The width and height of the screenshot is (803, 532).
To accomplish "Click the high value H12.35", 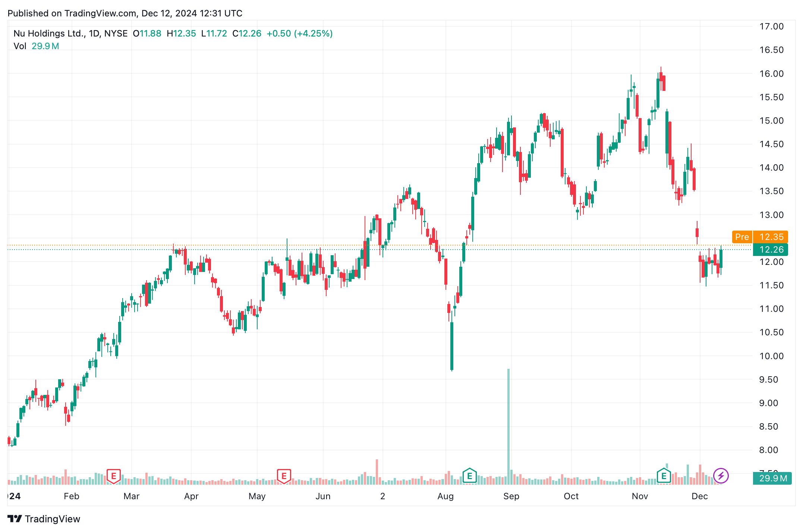I will point(181,34).
